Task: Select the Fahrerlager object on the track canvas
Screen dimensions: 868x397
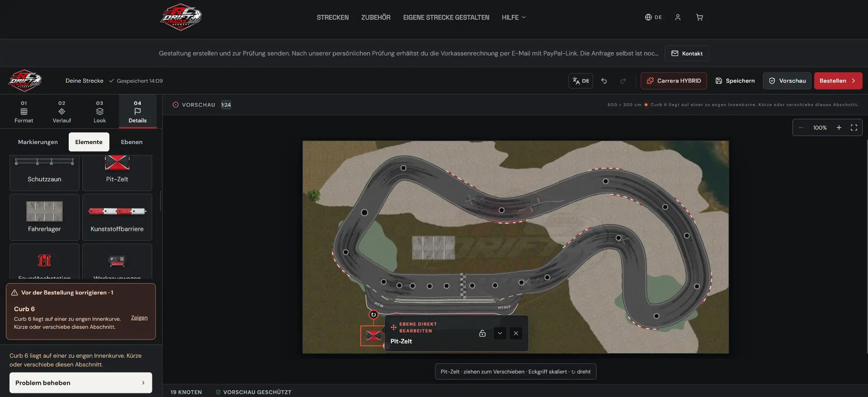Action: pos(434,248)
